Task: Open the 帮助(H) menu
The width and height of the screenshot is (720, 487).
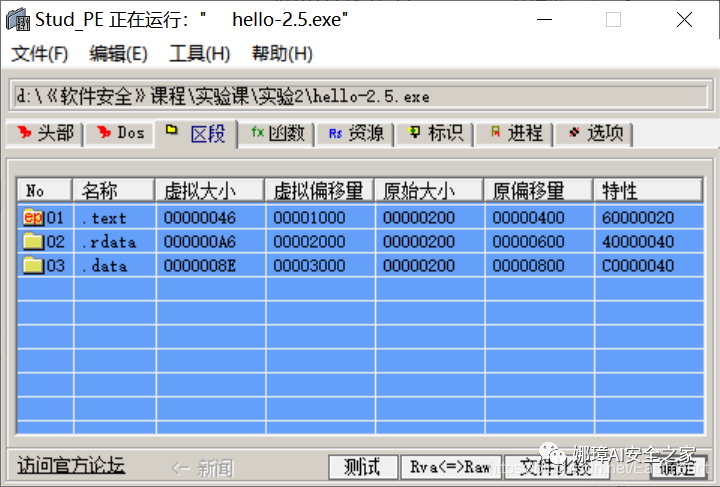Action: [282, 54]
